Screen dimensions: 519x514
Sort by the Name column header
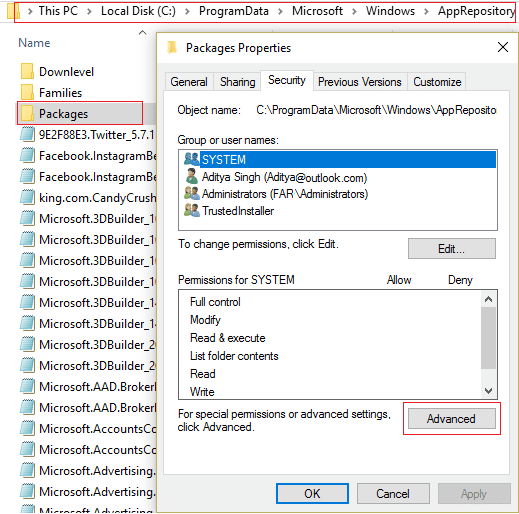click(34, 43)
